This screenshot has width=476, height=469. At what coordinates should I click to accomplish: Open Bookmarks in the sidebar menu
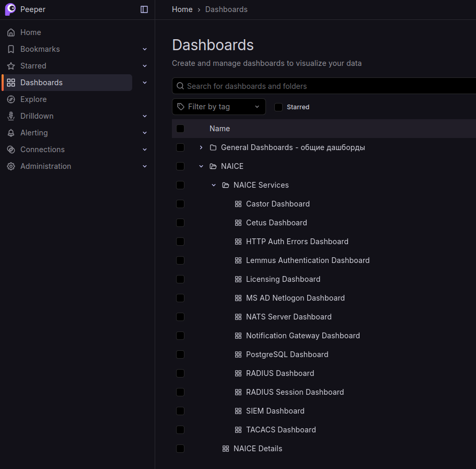(x=40, y=49)
